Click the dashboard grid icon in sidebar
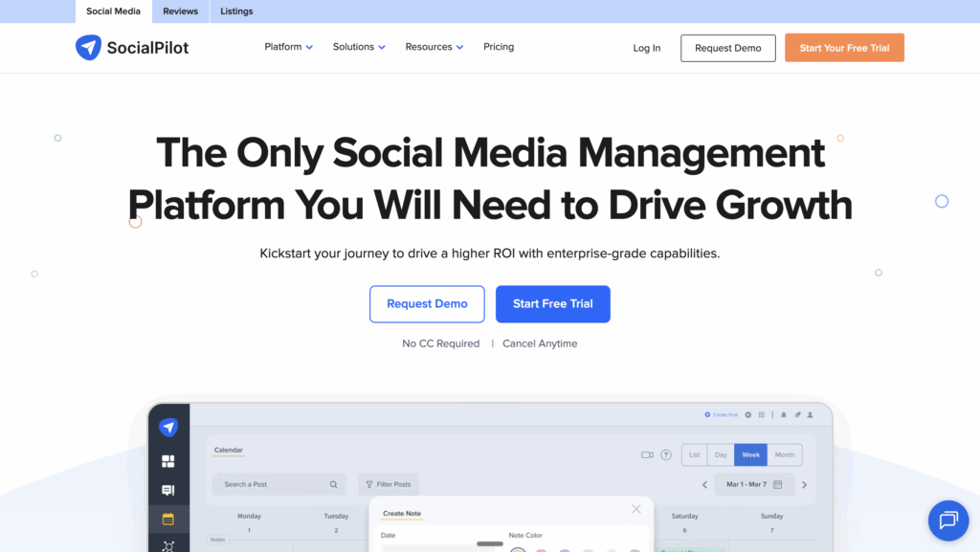Image resolution: width=980 pixels, height=552 pixels. tap(168, 461)
